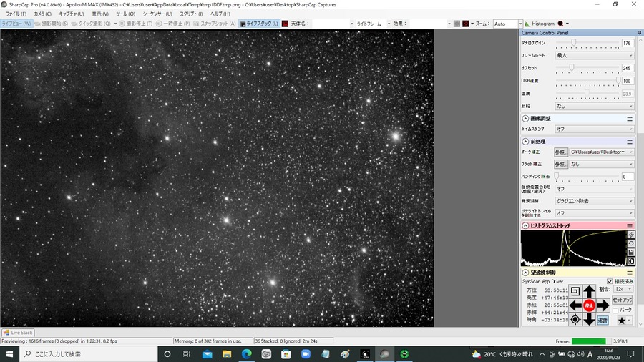
Task: Open the サテライトトレイル removal dropdown
Action: pyautogui.click(x=595, y=213)
